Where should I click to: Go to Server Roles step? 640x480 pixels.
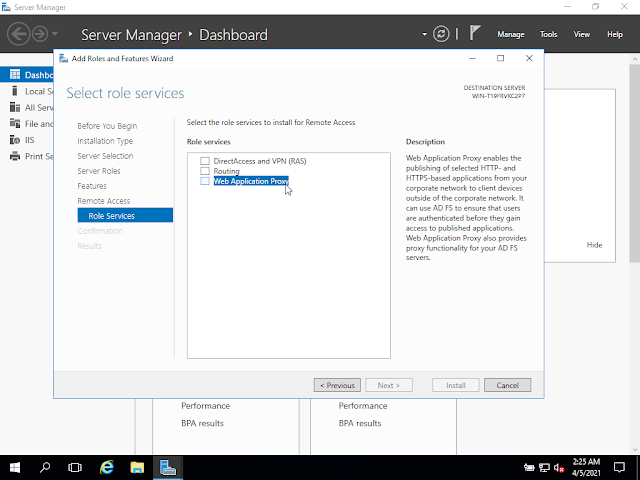coord(99,171)
